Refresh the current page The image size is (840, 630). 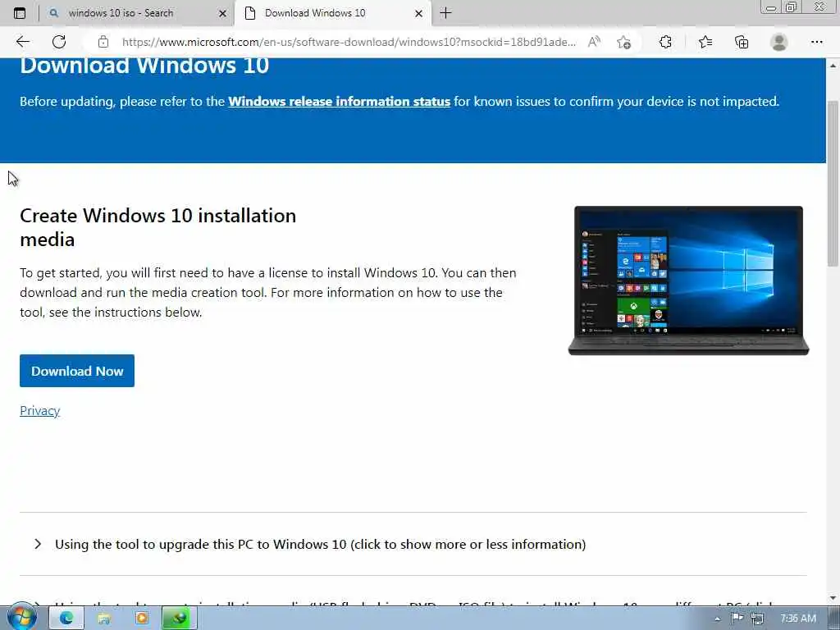(x=59, y=42)
